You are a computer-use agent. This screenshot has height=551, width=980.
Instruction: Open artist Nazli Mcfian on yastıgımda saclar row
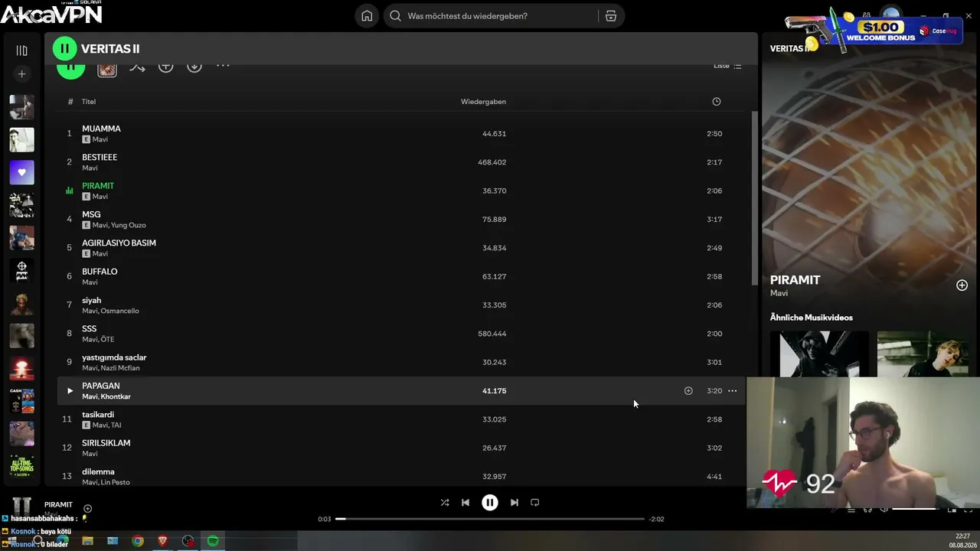tap(120, 368)
